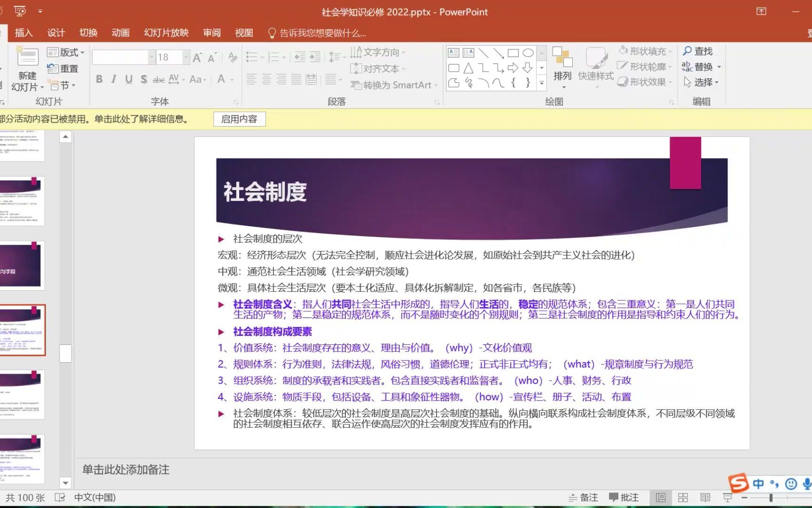Open Select dropdown in Editing
Image resolution: width=812 pixels, height=508 pixels.
[701, 82]
